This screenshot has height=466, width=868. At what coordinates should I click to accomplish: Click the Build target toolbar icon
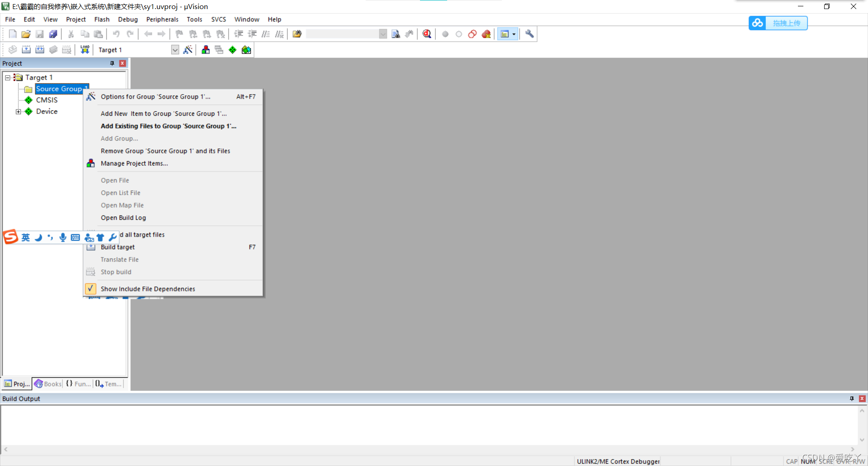pos(26,50)
